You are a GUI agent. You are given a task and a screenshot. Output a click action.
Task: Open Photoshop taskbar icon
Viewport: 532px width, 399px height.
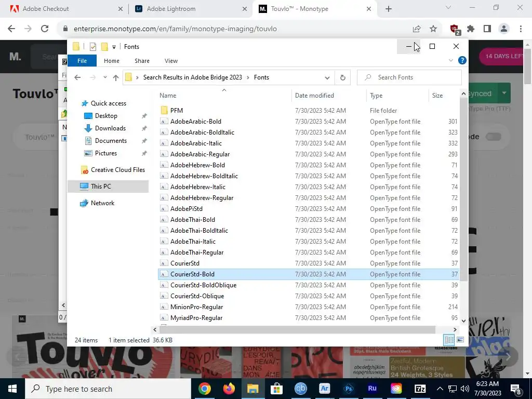tap(349, 389)
